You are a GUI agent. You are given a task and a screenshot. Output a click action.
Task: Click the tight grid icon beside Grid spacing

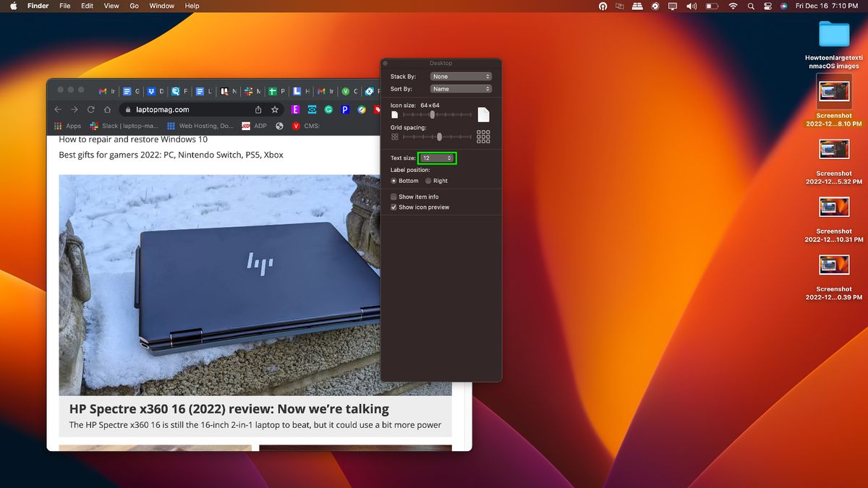tap(395, 137)
